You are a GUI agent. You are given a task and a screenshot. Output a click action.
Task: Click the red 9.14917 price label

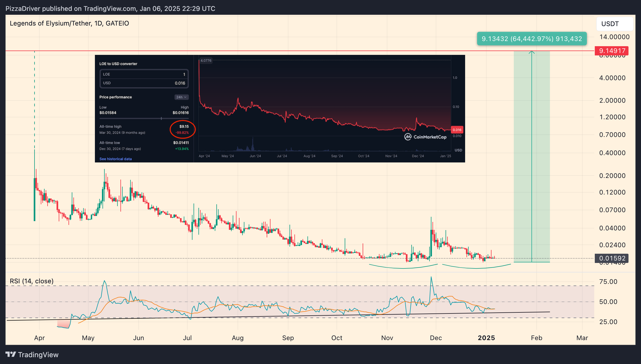click(612, 51)
